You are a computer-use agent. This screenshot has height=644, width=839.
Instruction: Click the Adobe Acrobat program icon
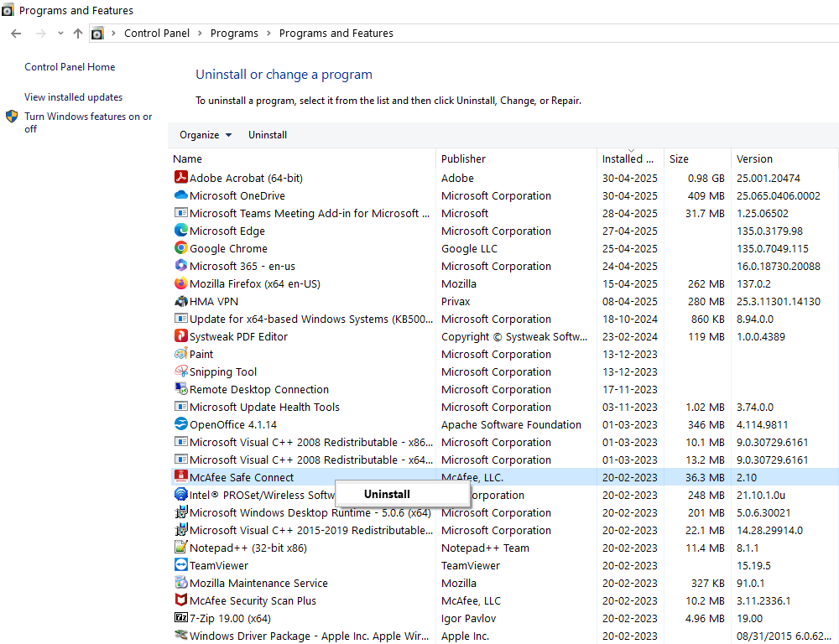pos(181,177)
